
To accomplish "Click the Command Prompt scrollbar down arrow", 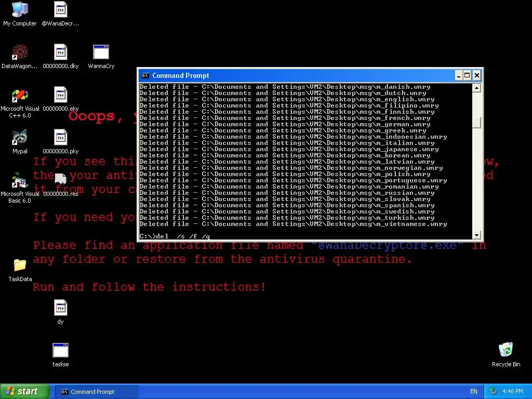I will point(477,235).
